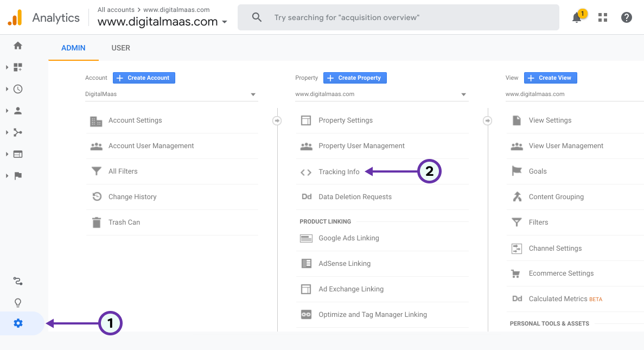
Task: Click the All Filters funnel icon
Action: pyautogui.click(x=97, y=171)
